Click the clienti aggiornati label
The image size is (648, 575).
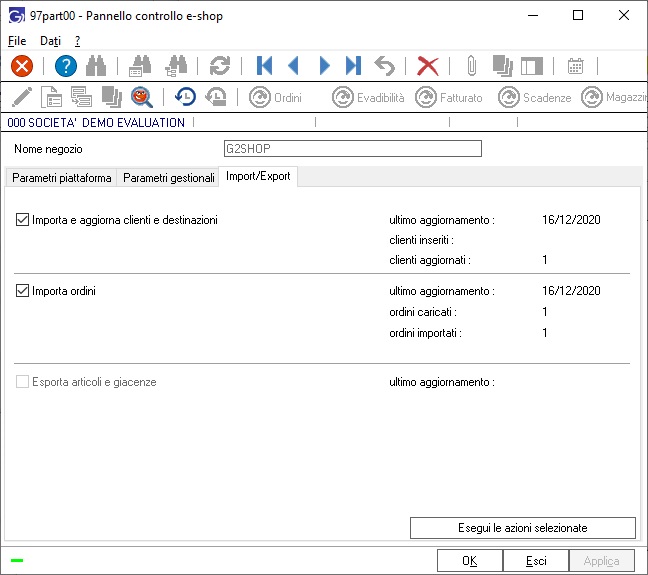click(430, 260)
